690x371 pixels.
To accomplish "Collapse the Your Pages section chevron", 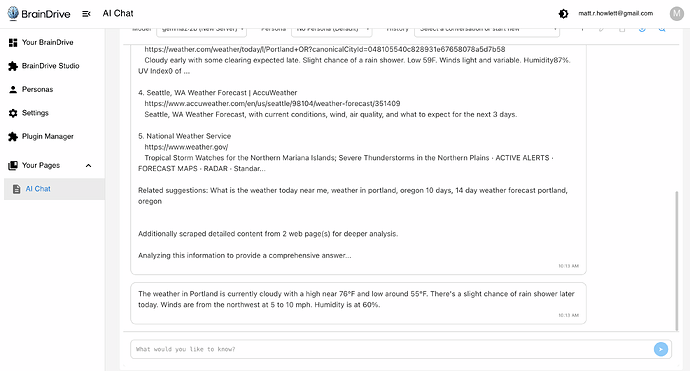I will point(88,165).
